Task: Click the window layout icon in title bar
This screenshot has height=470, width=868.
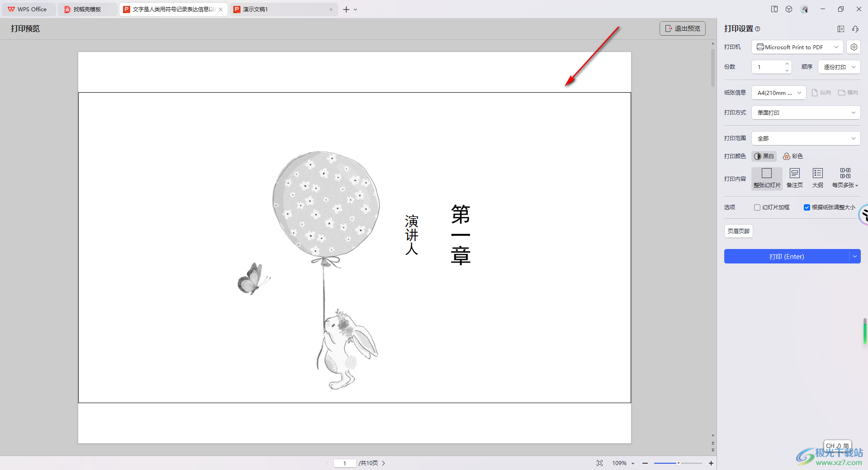Action: [774, 9]
